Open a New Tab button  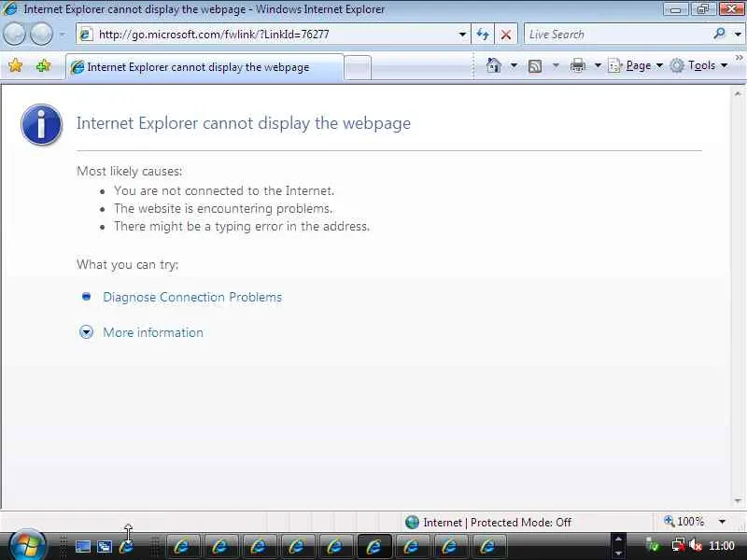[358, 67]
